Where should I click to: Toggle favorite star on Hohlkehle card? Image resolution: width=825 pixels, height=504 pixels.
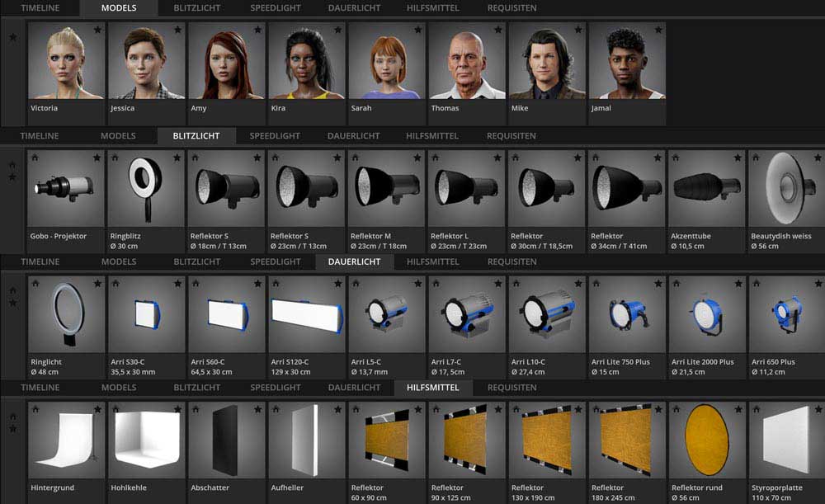pyautogui.click(x=178, y=409)
